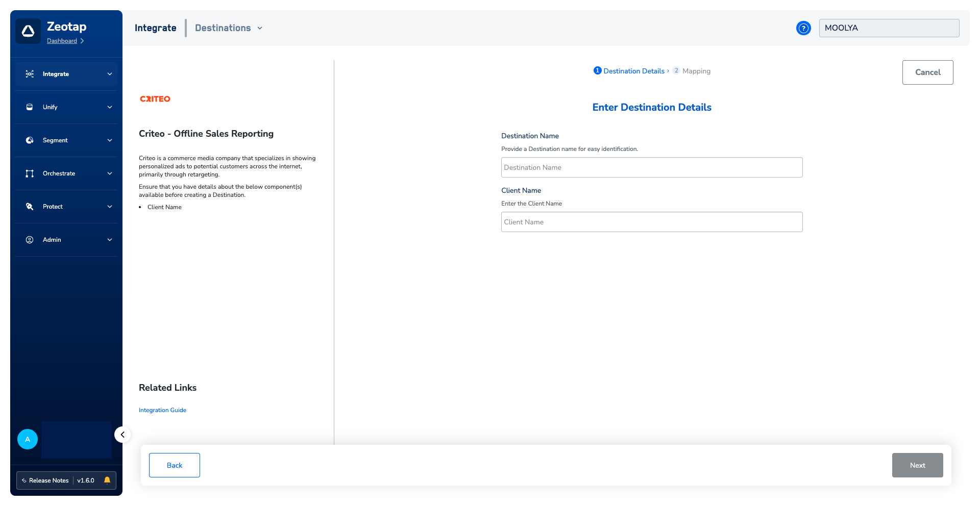Click the Criteo logo
This screenshot has height=506, width=980.
[x=155, y=99]
